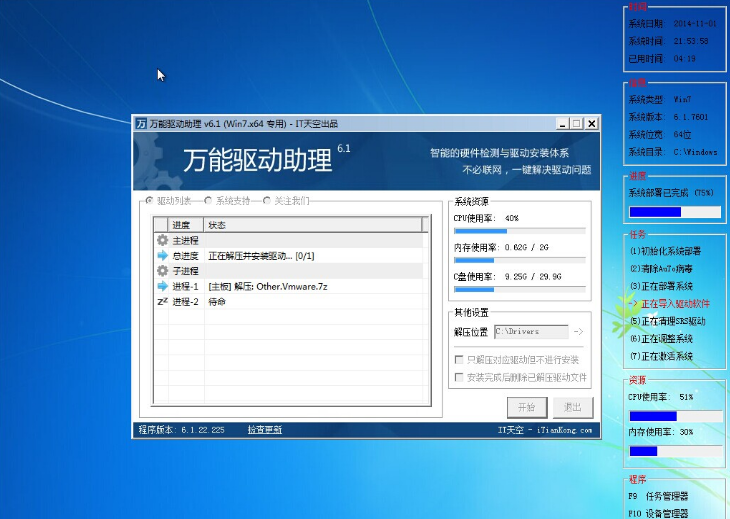Click the 系统部署已完成 progress bar in sidebar
This screenshot has height=519, width=730.
675,212
